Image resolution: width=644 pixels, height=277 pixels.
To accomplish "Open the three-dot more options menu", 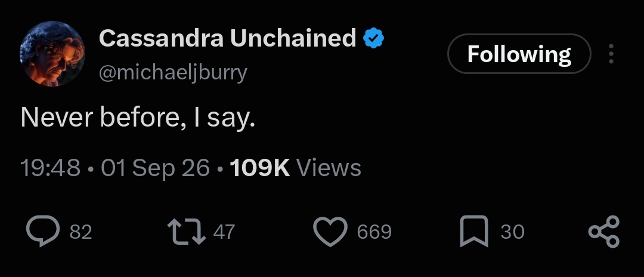I will click(611, 53).
